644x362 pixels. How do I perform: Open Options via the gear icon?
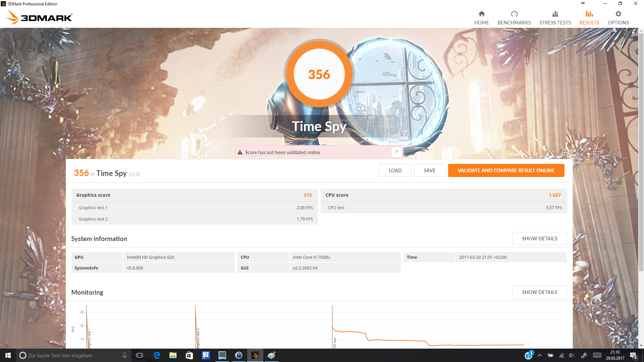coord(618,14)
